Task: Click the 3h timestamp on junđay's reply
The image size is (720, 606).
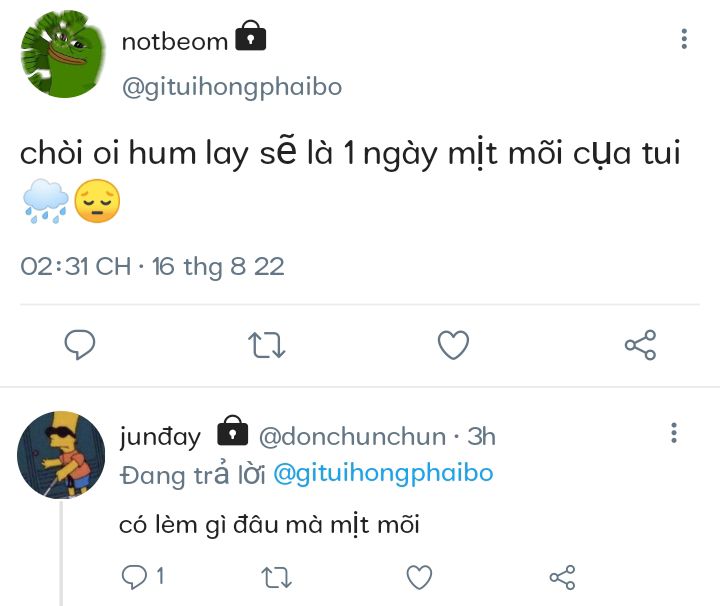Action: [x=482, y=437]
